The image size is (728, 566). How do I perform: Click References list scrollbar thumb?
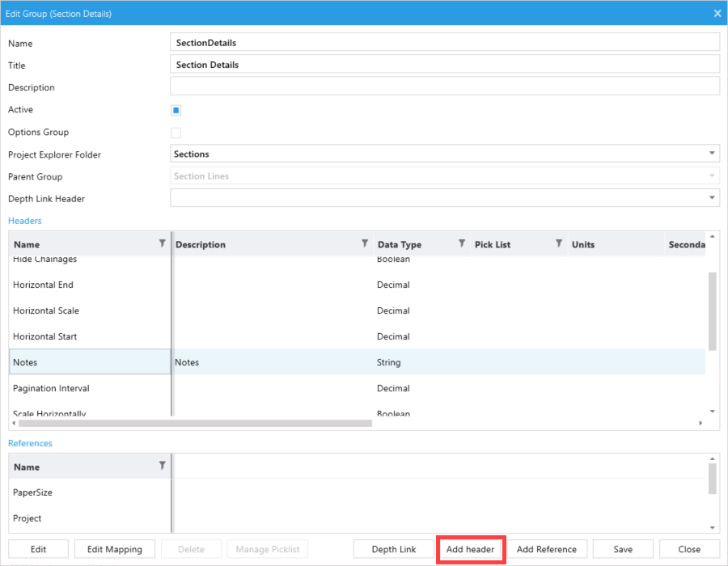point(712,479)
